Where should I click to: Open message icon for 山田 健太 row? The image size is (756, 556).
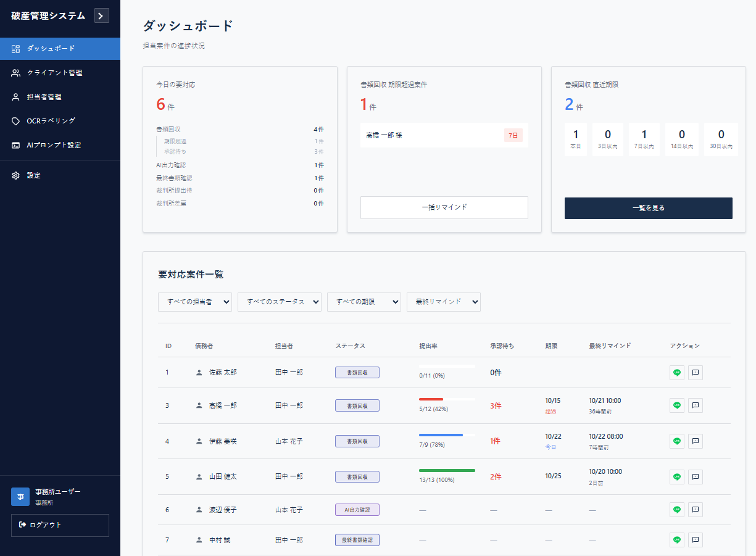696,477
